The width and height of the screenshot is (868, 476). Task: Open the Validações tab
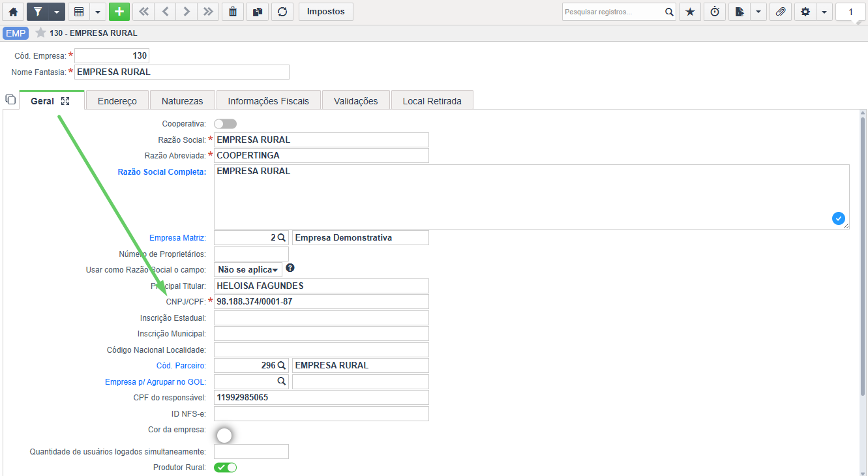click(356, 100)
